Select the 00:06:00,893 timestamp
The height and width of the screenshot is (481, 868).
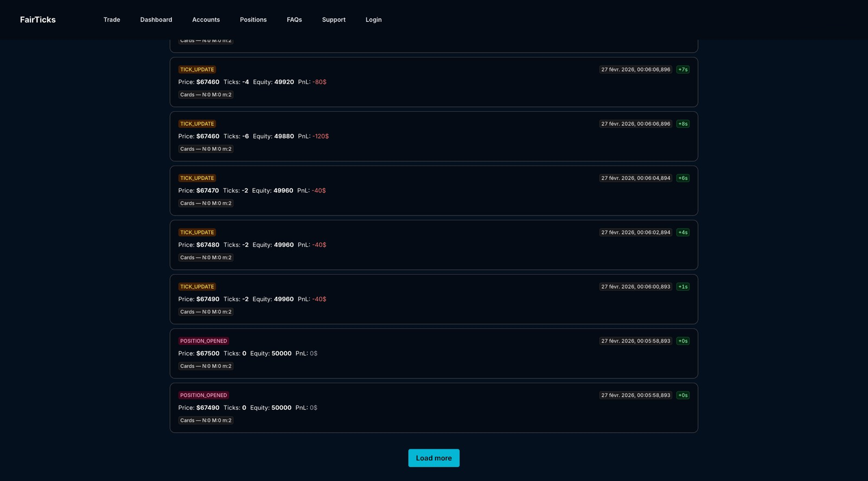[x=635, y=287]
